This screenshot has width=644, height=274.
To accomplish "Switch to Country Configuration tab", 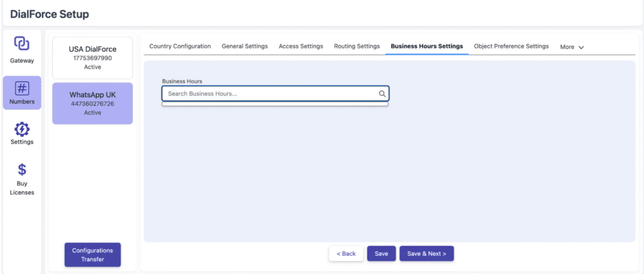I will (x=180, y=47).
